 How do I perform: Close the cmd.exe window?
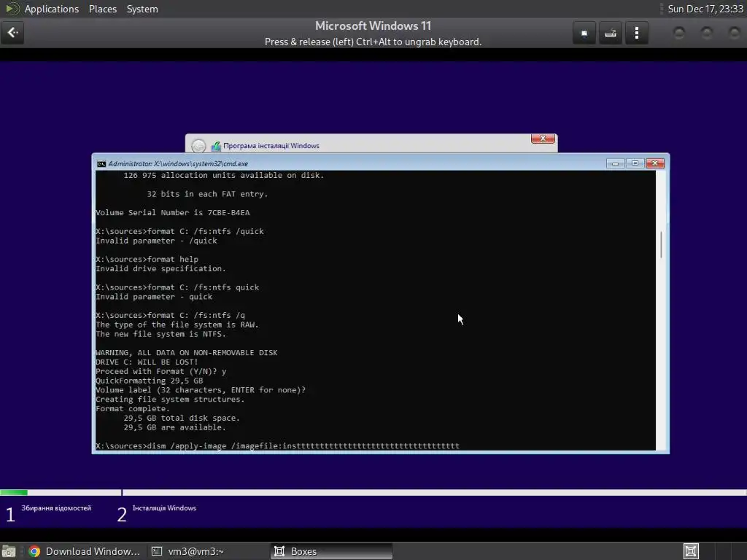pos(654,163)
